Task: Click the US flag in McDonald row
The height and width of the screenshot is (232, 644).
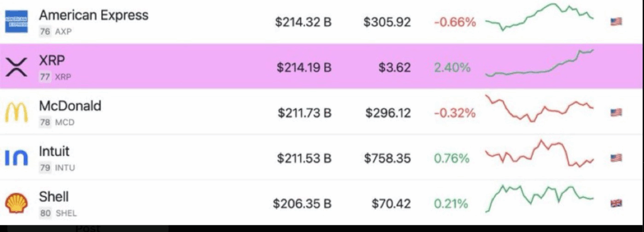Action: click(x=616, y=113)
